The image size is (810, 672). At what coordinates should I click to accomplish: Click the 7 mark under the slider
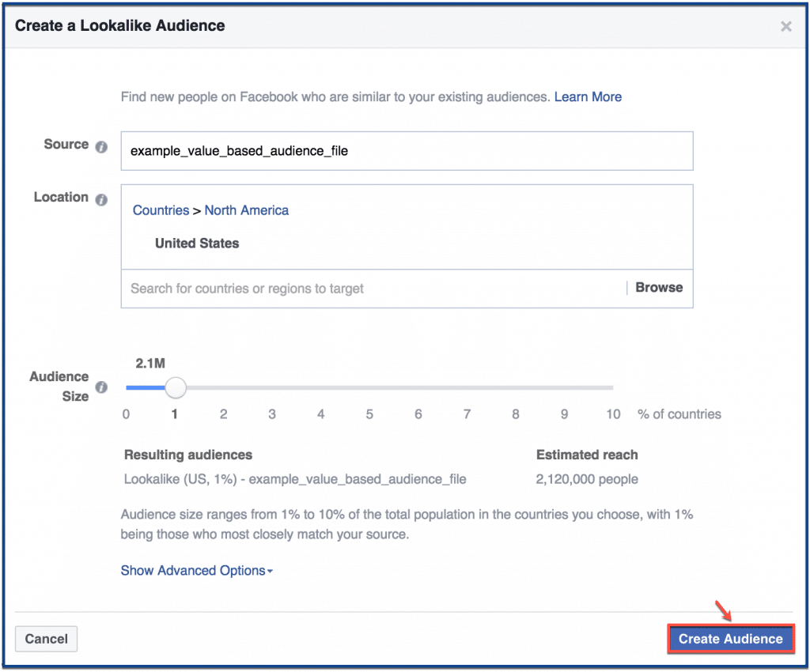tap(467, 414)
